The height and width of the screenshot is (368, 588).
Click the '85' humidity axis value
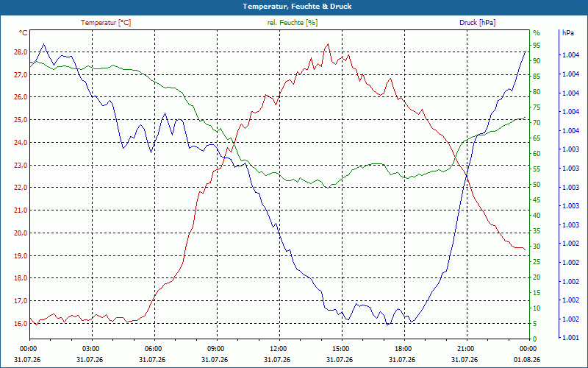[537, 77]
